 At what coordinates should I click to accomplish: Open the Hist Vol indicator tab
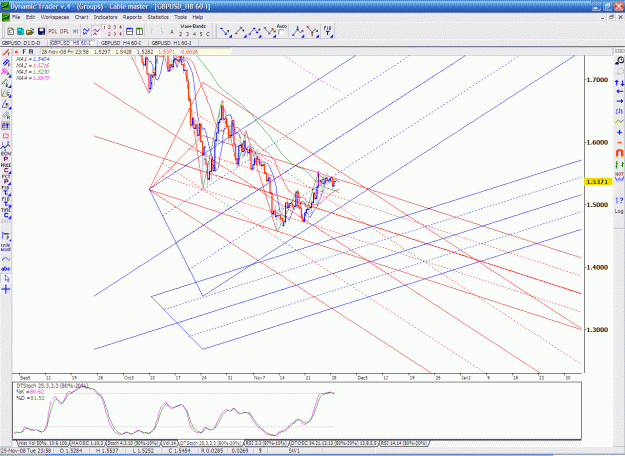point(43,443)
